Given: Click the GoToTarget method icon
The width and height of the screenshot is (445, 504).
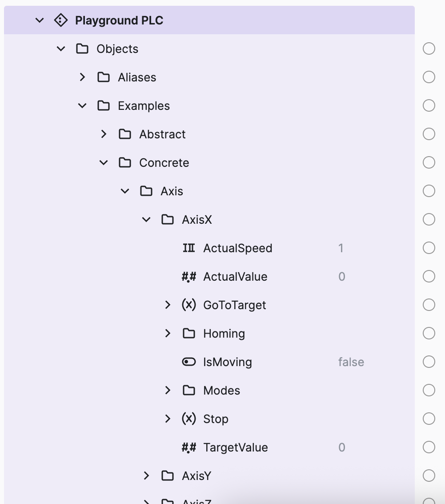Looking at the screenshot, I should [189, 305].
